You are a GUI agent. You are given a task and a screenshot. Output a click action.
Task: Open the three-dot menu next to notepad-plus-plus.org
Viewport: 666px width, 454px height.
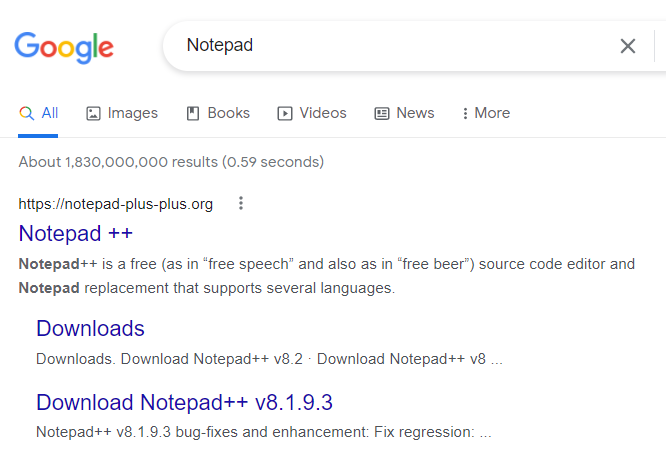coord(241,203)
